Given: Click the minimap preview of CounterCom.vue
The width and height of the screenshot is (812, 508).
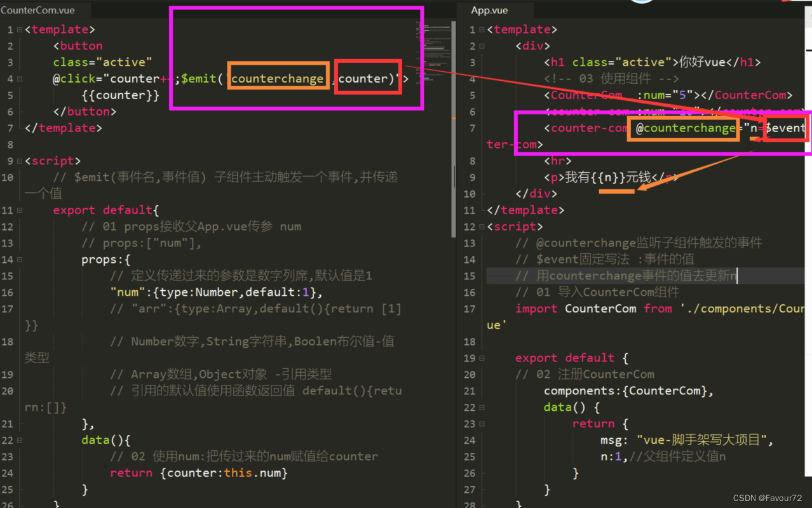Looking at the screenshot, I should (x=432, y=51).
